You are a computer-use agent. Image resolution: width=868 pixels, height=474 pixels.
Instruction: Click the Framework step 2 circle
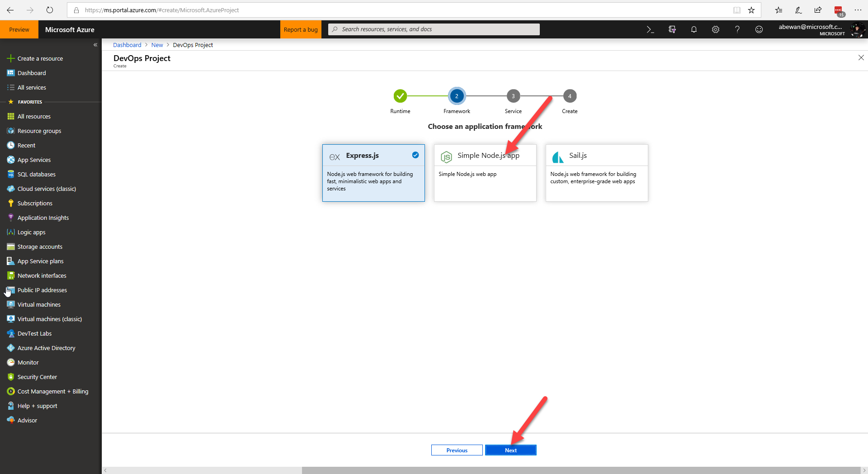457,96
